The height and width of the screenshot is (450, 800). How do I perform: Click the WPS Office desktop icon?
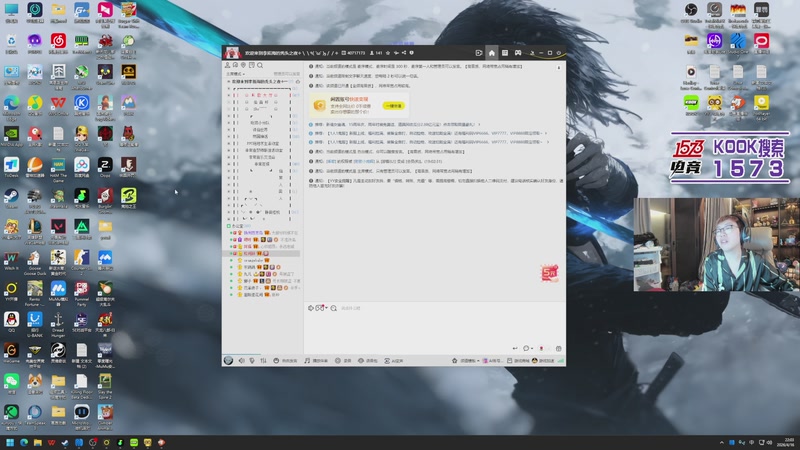[x=58, y=105]
